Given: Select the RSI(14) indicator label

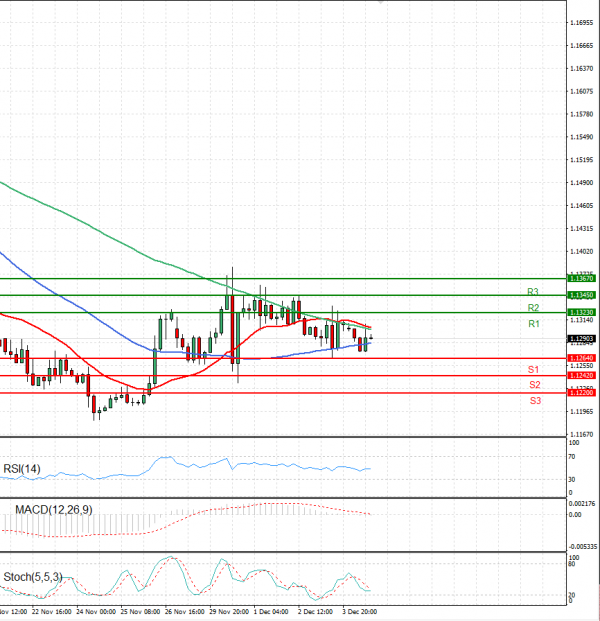Looking at the screenshot, I should coord(21,468).
